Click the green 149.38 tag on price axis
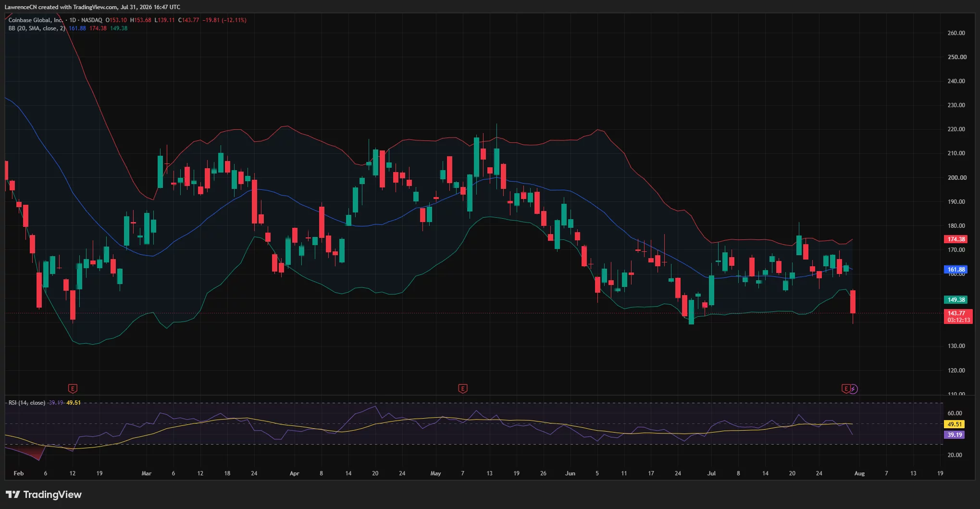The height and width of the screenshot is (509, 980). point(956,299)
